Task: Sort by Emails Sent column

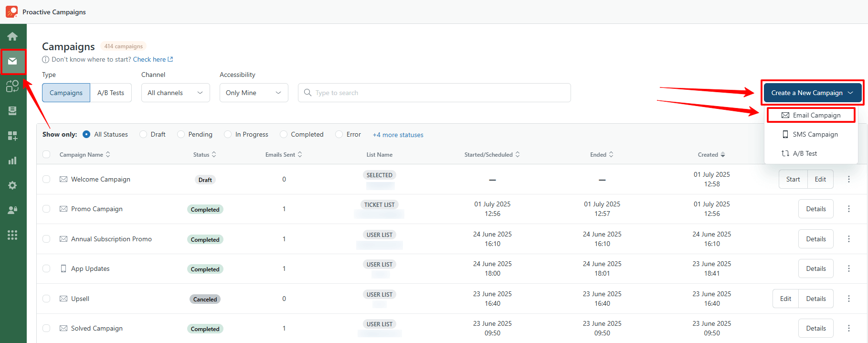Action: pyautogui.click(x=284, y=154)
